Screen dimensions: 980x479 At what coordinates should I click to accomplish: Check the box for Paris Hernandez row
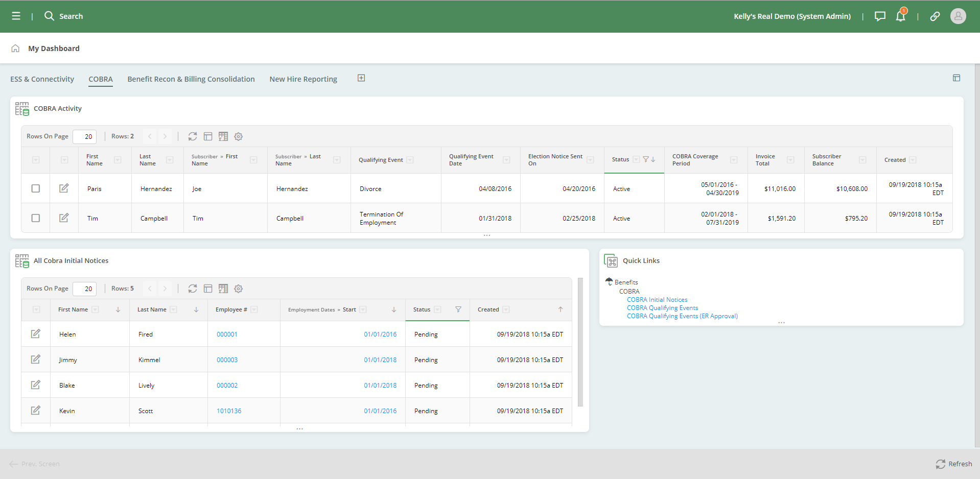pos(36,188)
